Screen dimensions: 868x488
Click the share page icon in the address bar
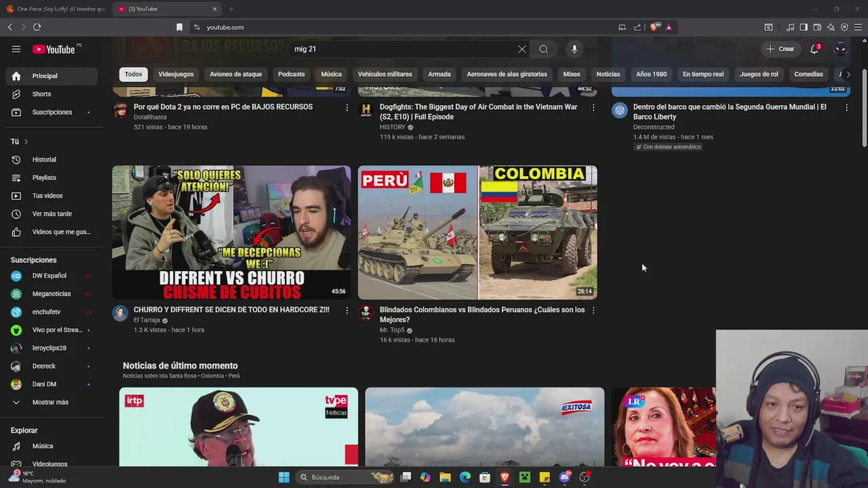637,27
